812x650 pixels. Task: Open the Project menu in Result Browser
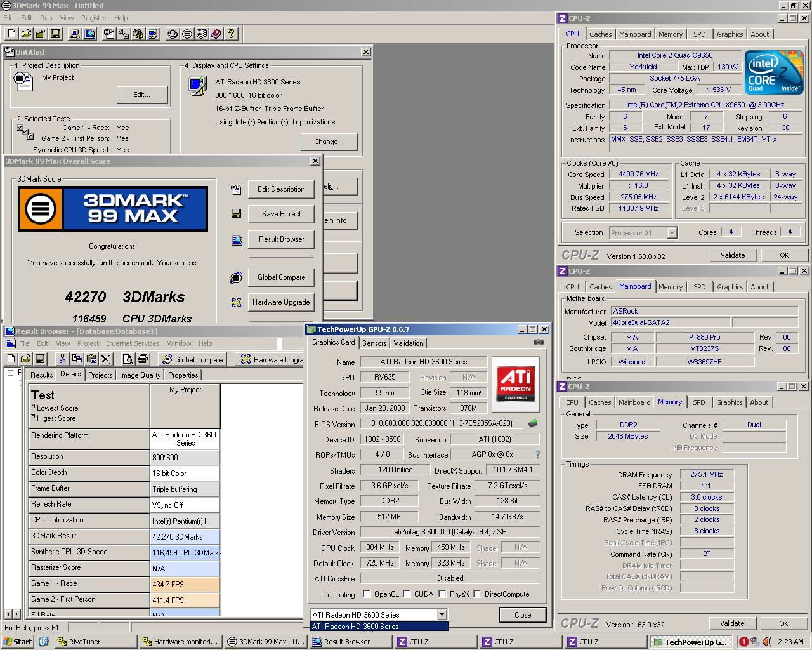click(x=88, y=343)
